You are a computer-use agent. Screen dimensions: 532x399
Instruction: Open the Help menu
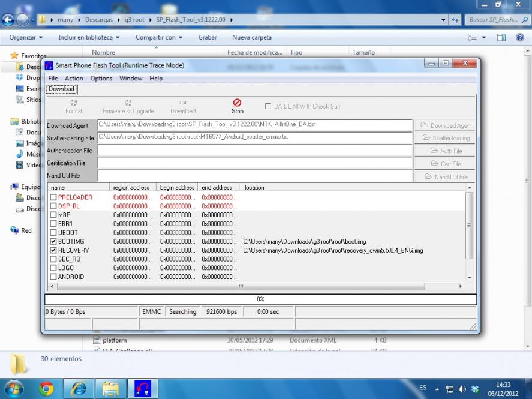click(156, 79)
